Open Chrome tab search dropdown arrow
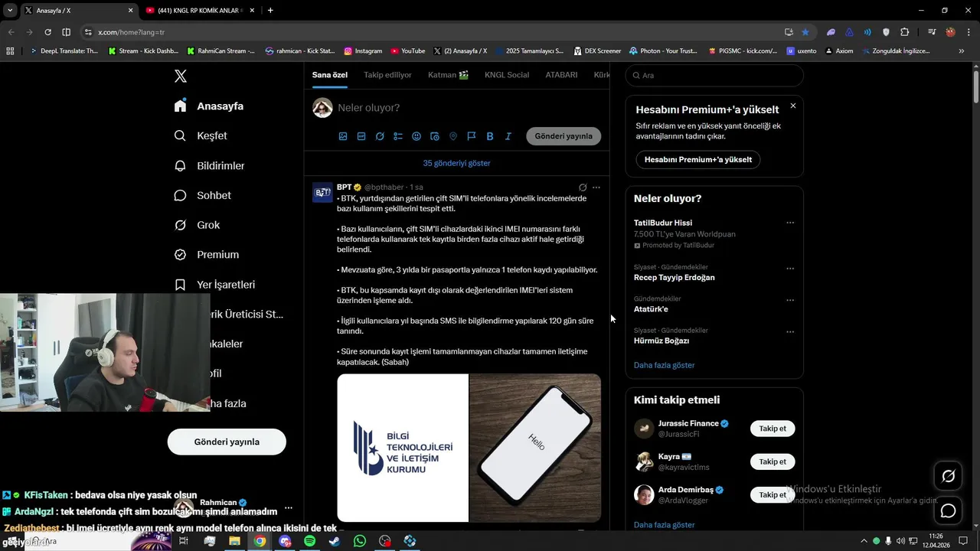This screenshot has width=980, height=551. (x=10, y=10)
